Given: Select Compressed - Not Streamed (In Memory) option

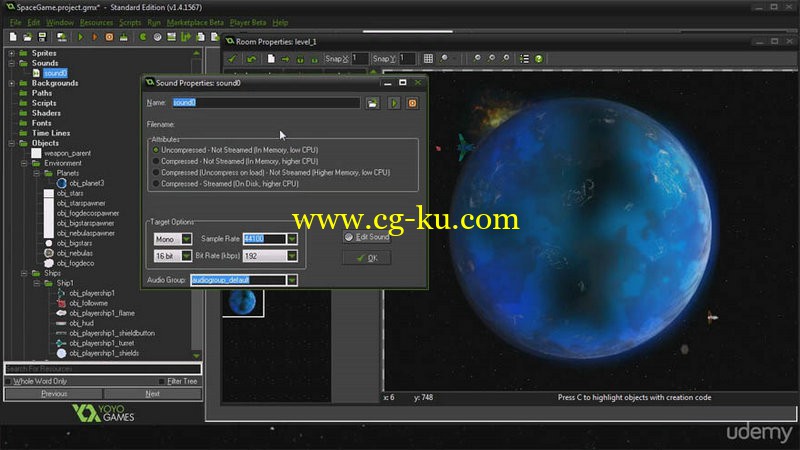Looking at the screenshot, I should point(156,161).
